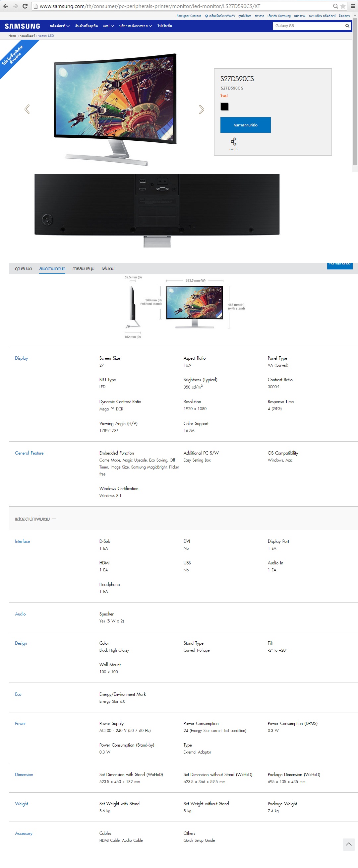
Task: Select the black color swatch
Action: tap(224, 107)
